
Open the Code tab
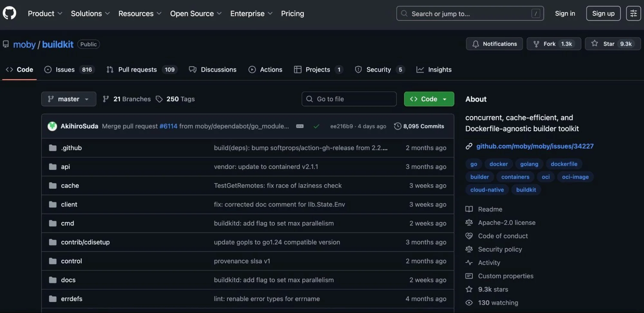pos(19,69)
